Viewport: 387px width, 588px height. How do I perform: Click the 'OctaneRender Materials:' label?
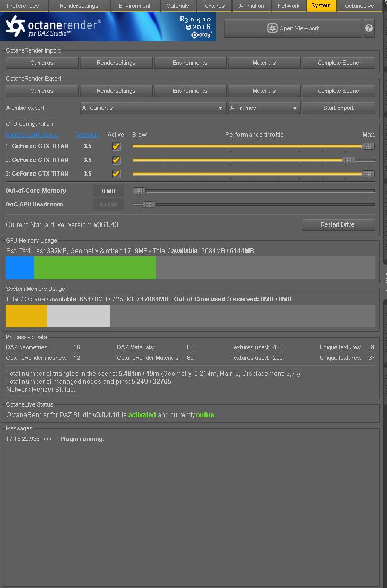click(148, 358)
